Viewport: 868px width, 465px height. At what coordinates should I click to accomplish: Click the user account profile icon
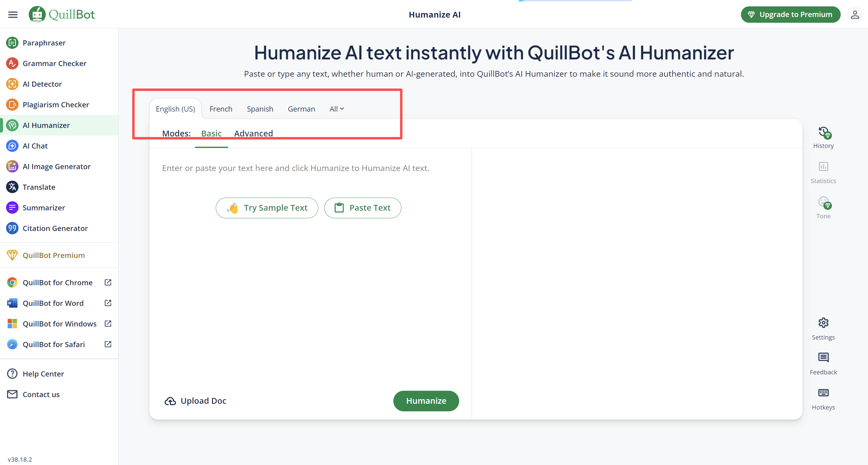[x=855, y=15]
